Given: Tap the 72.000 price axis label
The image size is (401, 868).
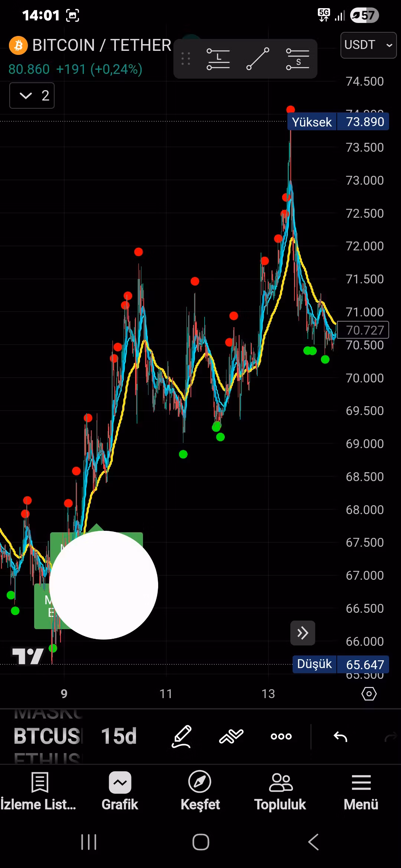Looking at the screenshot, I should tap(365, 246).
